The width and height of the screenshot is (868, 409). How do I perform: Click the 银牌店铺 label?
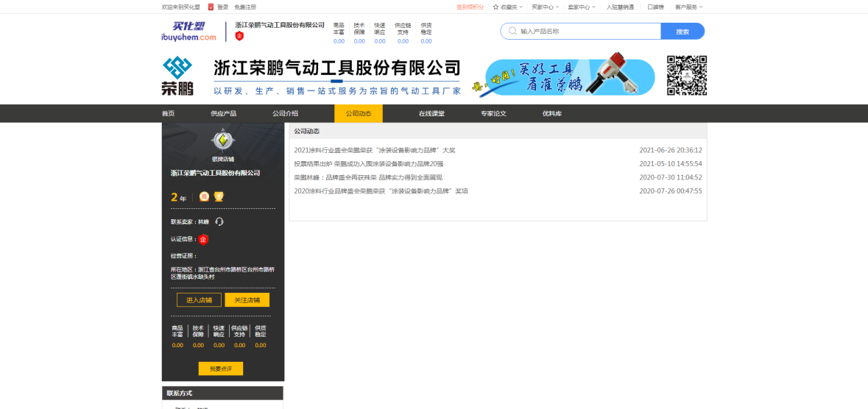[222, 160]
